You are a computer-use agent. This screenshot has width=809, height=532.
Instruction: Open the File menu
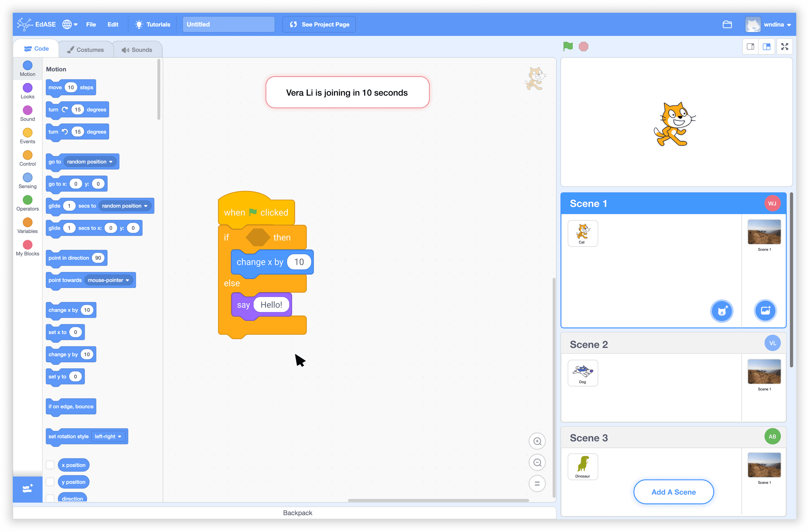[91, 25]
